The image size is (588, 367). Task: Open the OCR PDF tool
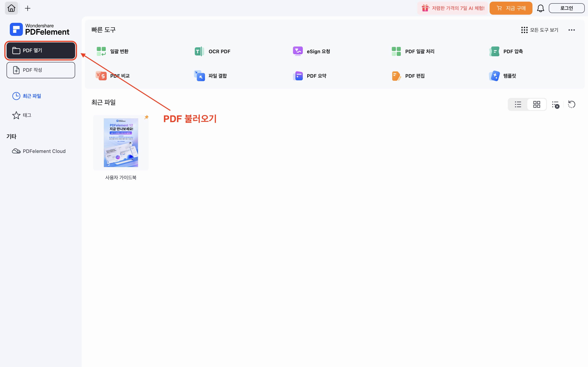coord(213,51)
